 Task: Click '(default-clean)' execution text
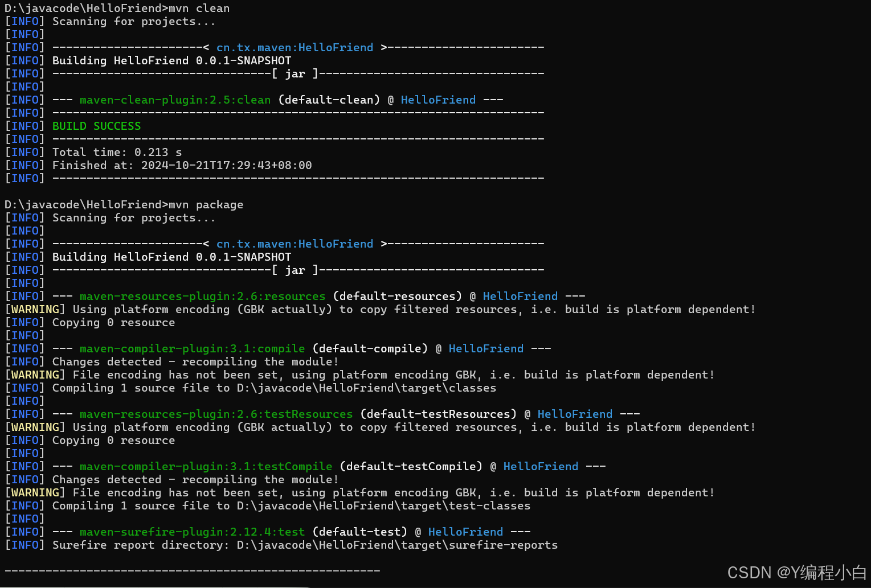coord(329,100)
